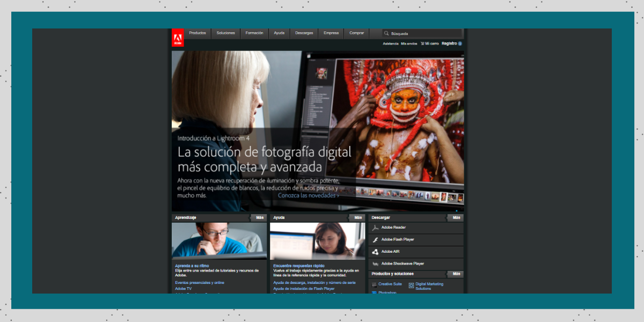Follow the Conozca las novedades link

[x=309, y=195]
